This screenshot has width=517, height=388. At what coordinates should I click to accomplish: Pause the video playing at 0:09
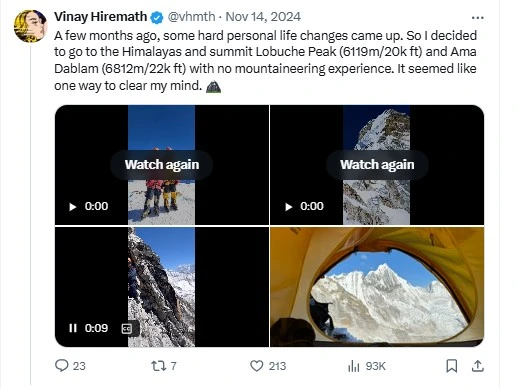(73, 328)
